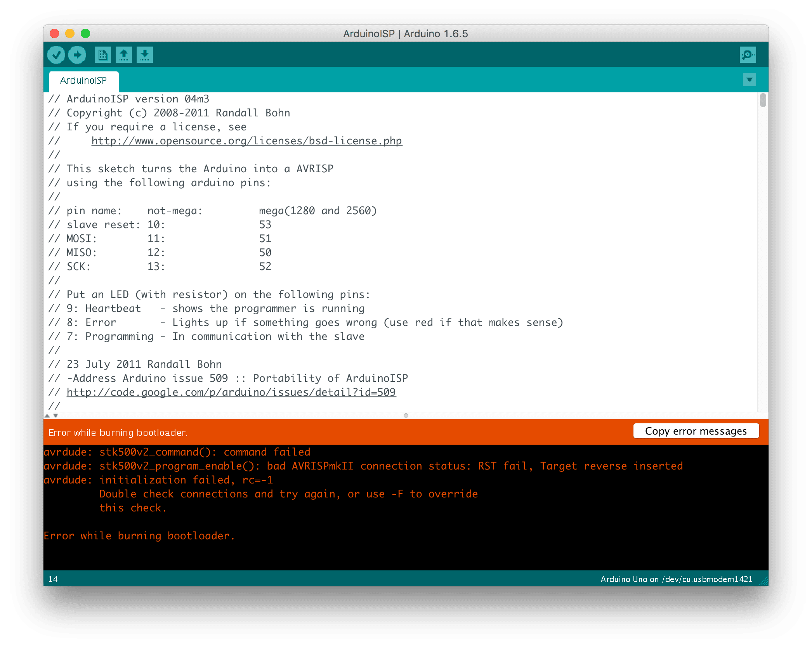
Task: Click the editor vertical scrollbar thumb
Action: click(763, 100)
